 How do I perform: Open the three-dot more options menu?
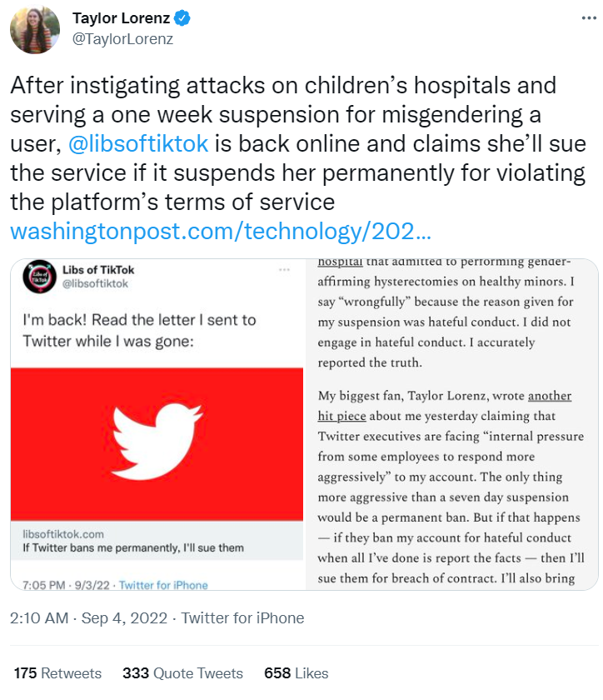click(589, 18)
